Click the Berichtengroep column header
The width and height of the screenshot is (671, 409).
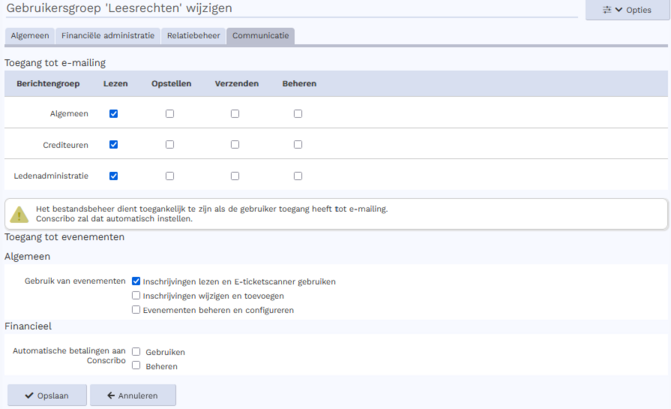[x=48, y=83]
